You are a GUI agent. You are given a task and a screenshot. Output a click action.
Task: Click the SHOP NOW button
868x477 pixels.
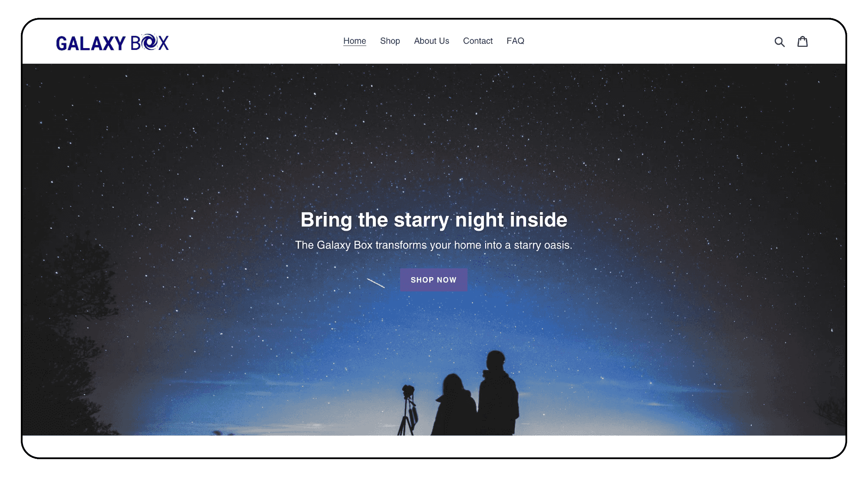[x=434, y=280]
